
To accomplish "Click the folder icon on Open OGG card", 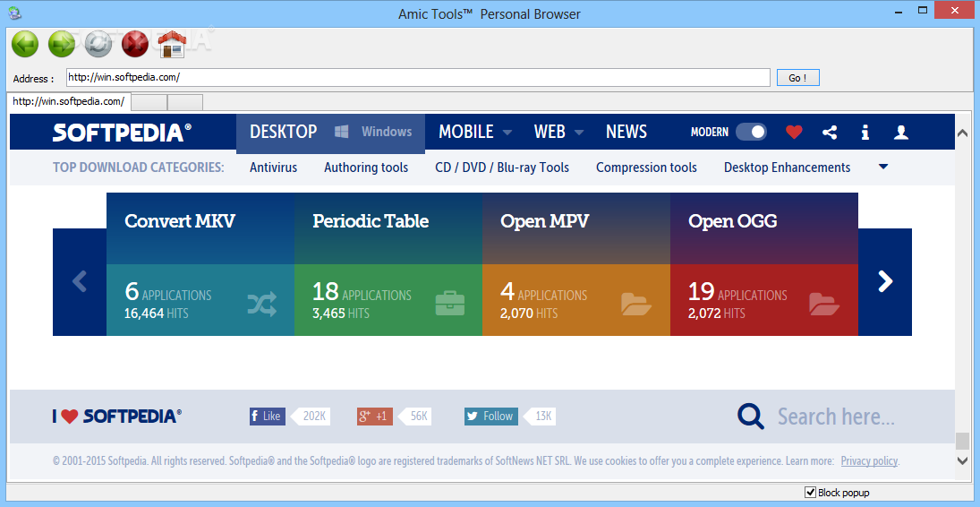I will pos(824,304).
